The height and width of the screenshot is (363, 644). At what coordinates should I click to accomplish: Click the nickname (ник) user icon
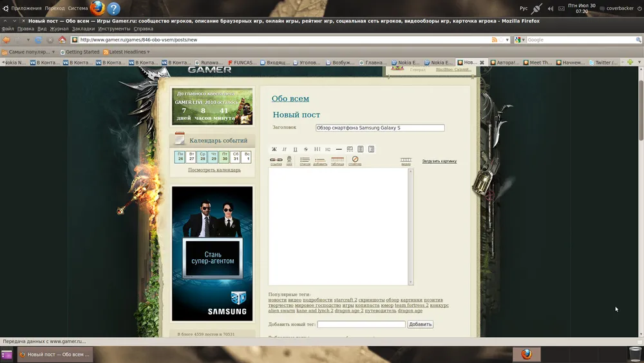tap(289, 161)
